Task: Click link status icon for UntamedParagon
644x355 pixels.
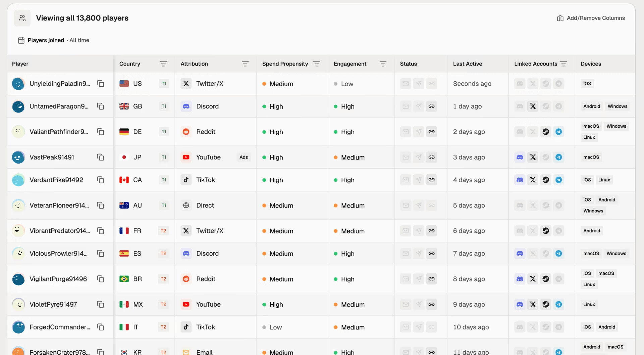Action: click(x=432, y=106)
